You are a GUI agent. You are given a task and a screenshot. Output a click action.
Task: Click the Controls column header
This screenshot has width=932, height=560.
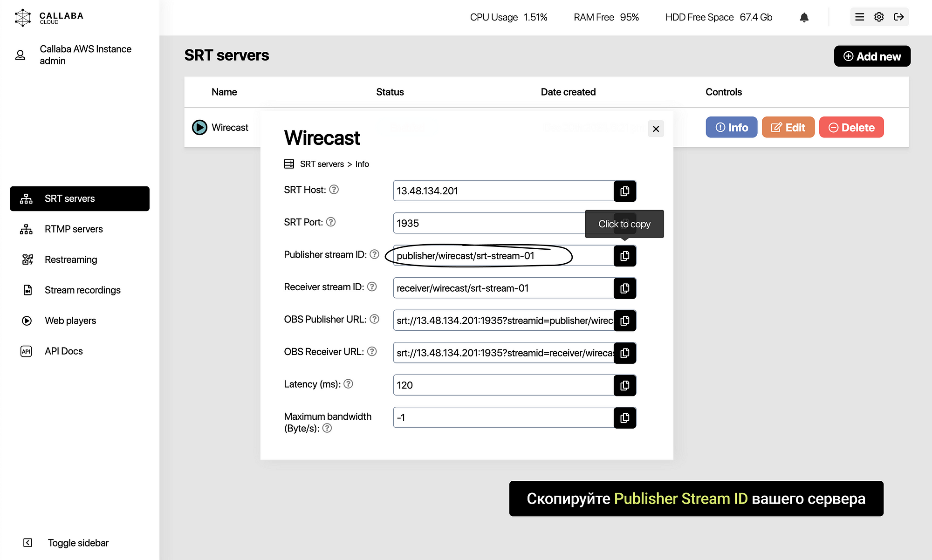pyautogui.click(x=724, y=92)
